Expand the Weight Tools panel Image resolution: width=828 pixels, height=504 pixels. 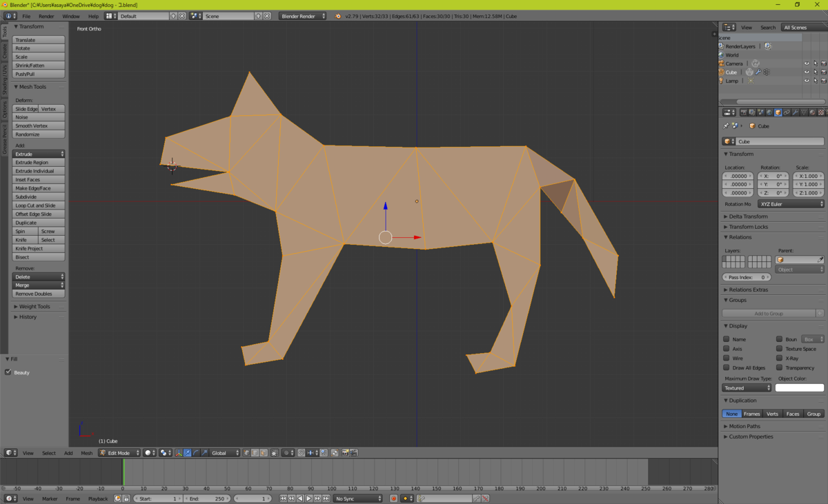[x=34, y=307]
